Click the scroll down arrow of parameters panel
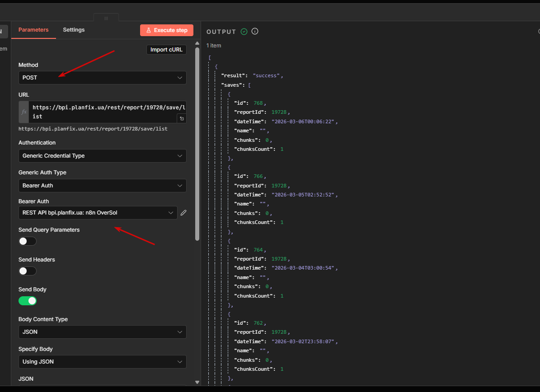 (197, 382)
